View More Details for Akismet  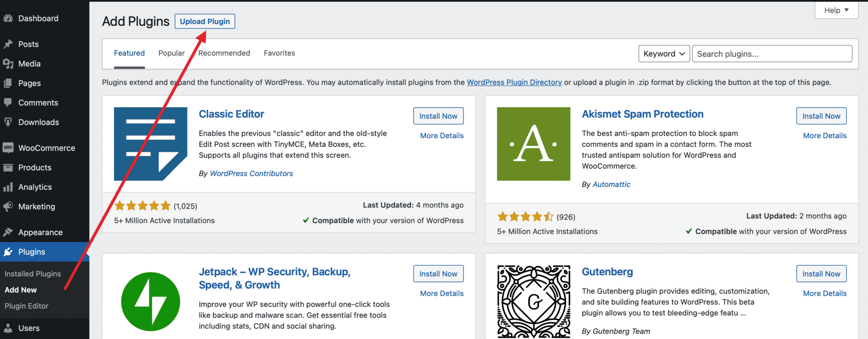click(825, 136)
